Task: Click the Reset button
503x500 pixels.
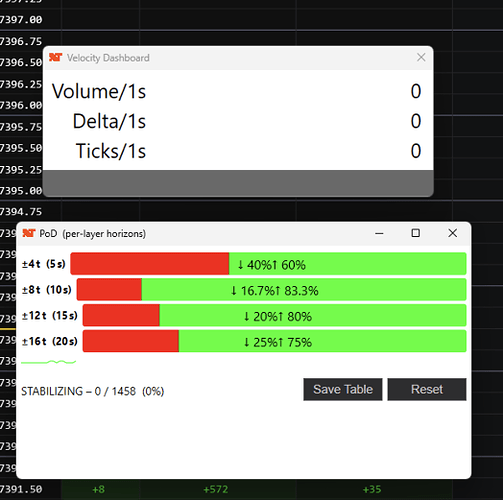Action: point(427,389)
